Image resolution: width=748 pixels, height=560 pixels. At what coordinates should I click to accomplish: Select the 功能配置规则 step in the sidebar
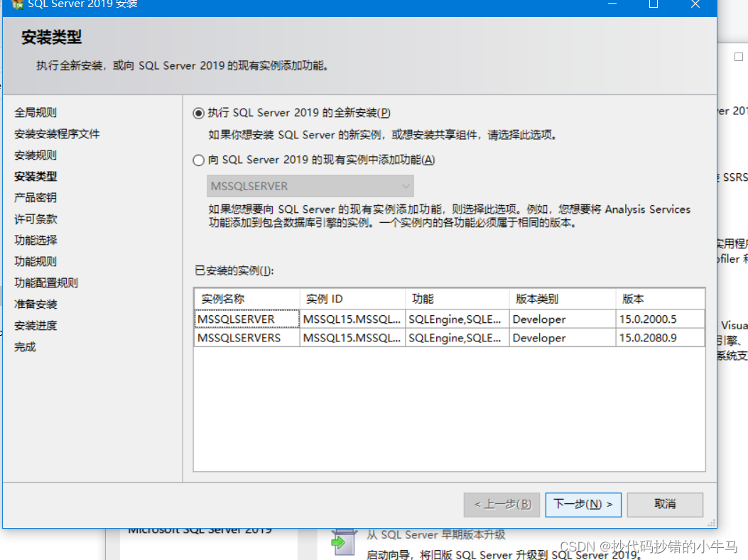46,282
